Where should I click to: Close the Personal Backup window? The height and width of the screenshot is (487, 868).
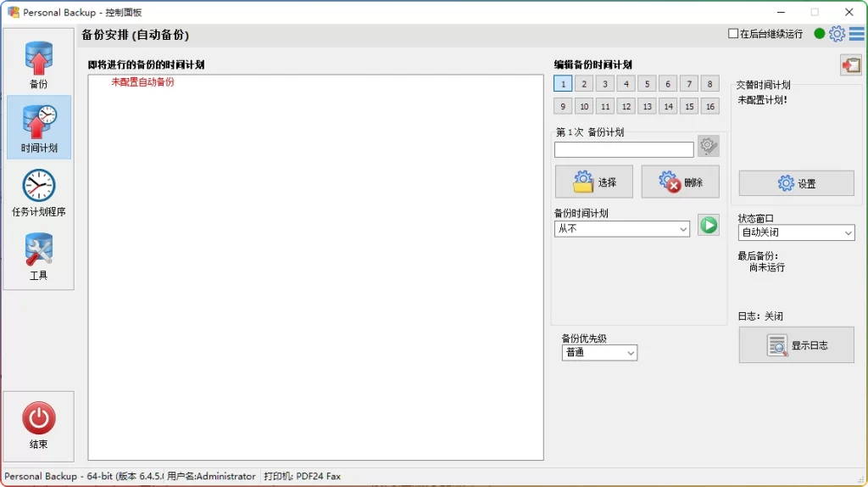click(849, 12)
